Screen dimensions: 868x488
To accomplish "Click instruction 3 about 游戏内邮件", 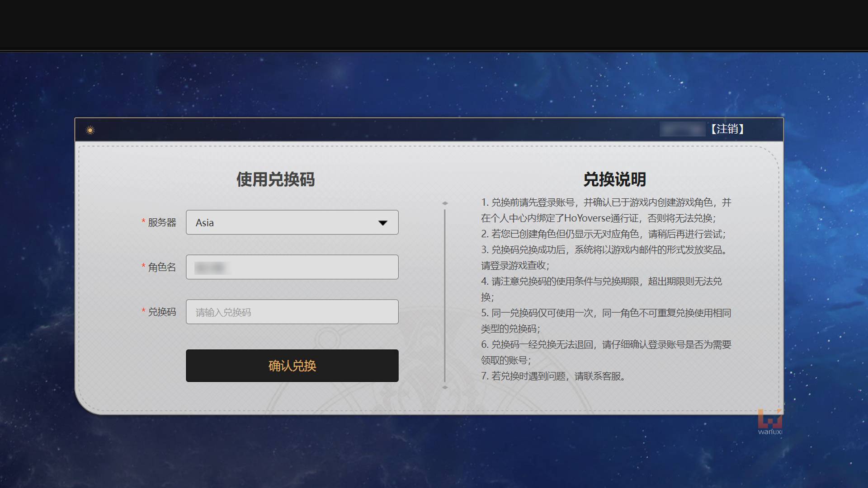I will tap(605, 258).
